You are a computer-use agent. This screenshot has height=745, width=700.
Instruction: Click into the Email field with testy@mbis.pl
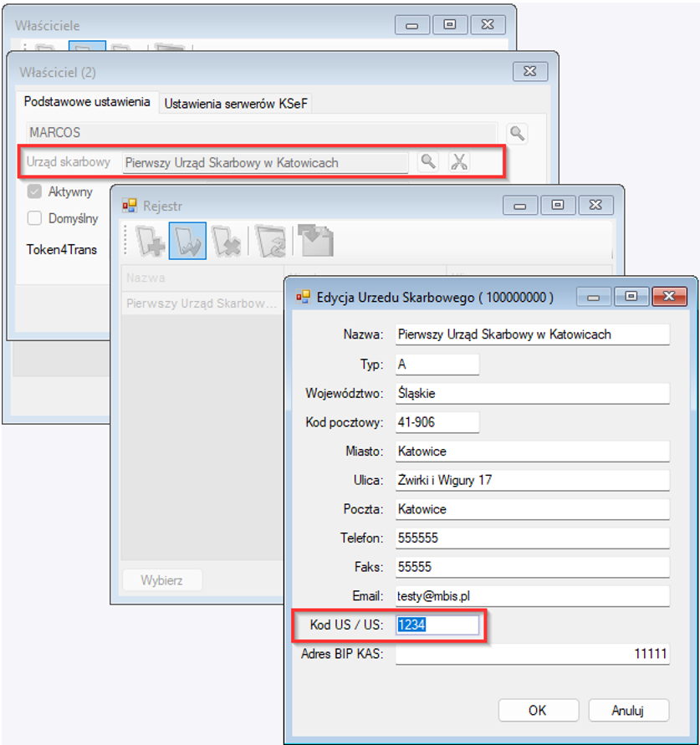tap(532, 596)
